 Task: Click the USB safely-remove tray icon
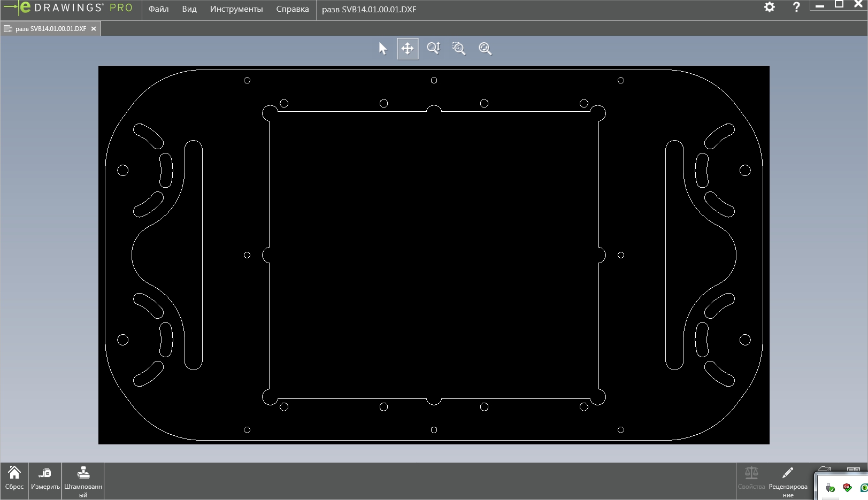(x=830, y=488)
